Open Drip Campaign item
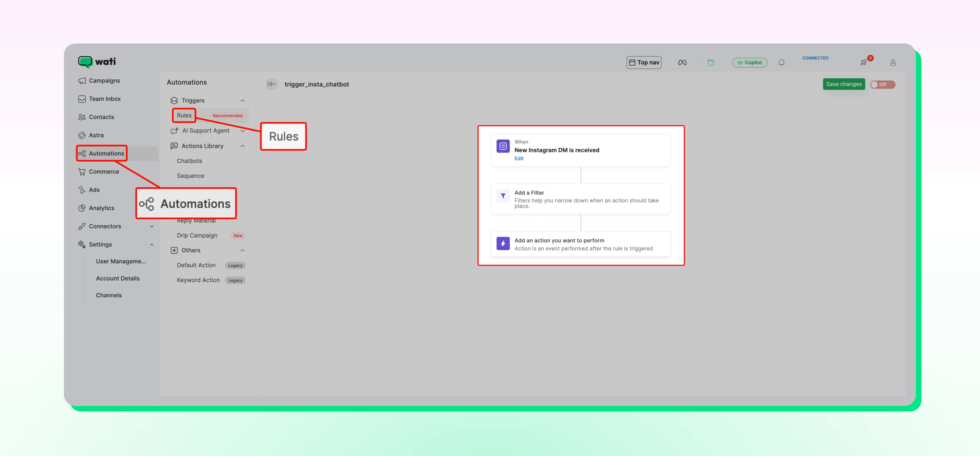The image size is (980, 456). coord(197,236)
